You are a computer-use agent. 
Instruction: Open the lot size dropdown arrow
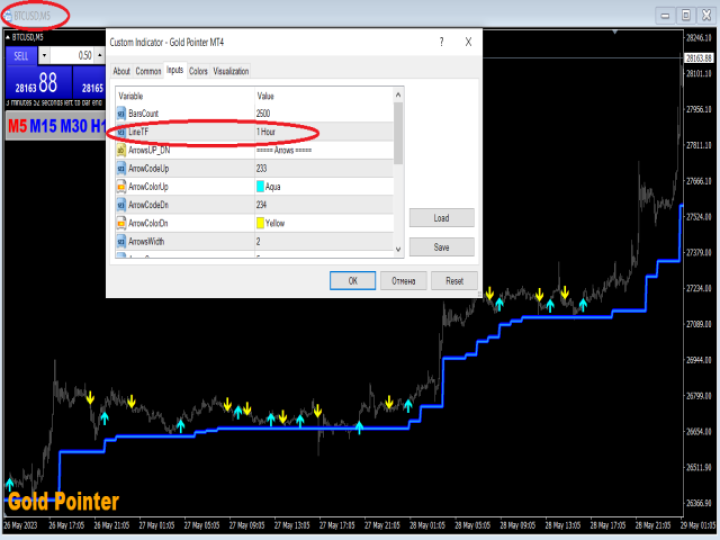pos(44,56)
